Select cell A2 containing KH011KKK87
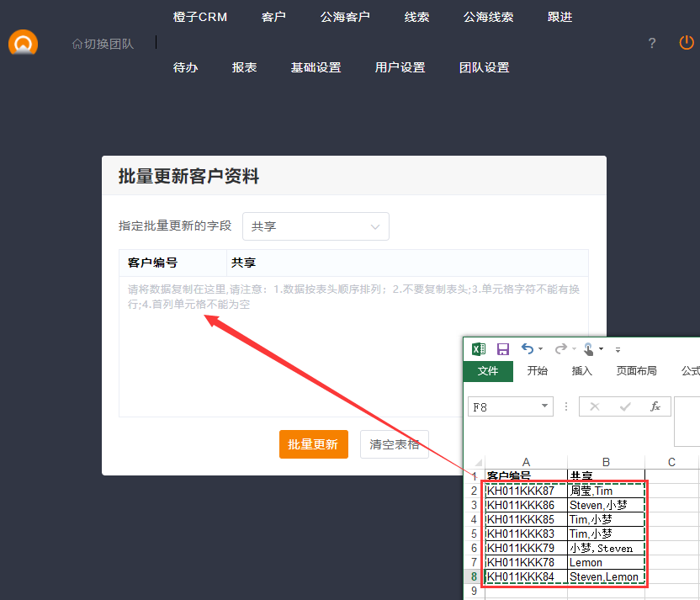 click(526, 491)
